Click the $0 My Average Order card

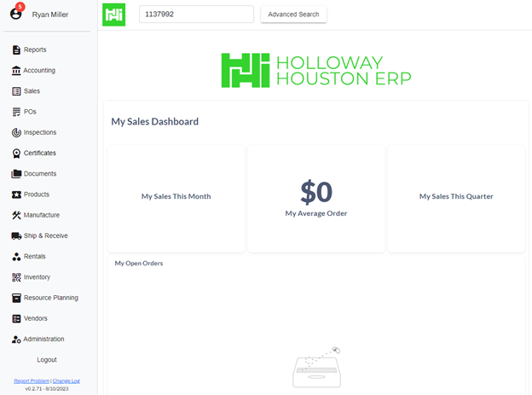316,199
